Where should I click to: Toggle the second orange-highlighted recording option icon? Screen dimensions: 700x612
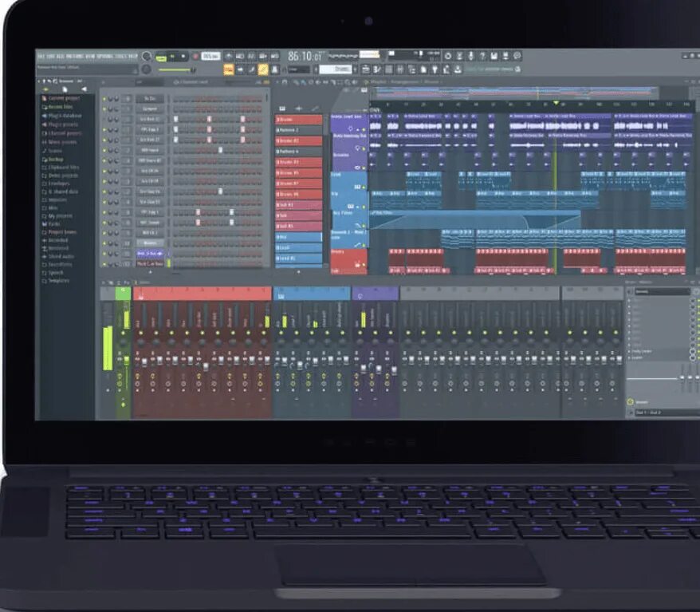click(x=263, y=69)
